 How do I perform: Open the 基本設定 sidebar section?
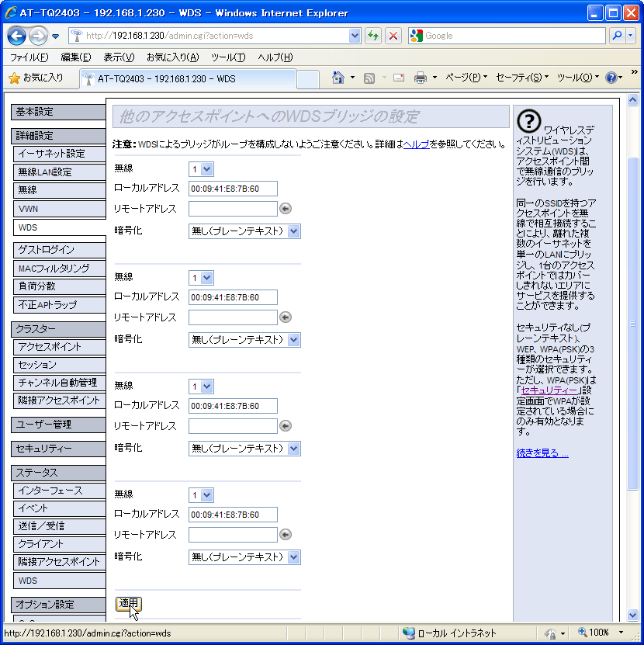[58, 112]
